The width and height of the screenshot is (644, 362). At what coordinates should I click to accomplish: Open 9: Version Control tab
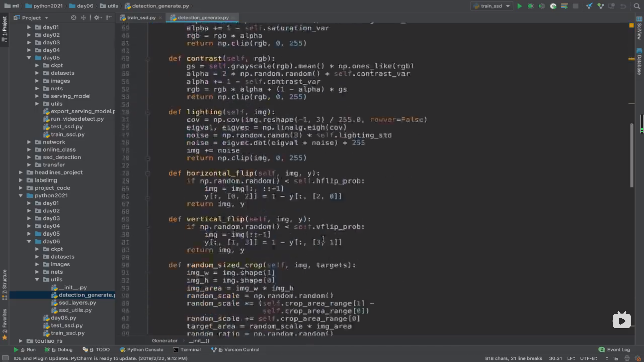[x=235, y=350]
